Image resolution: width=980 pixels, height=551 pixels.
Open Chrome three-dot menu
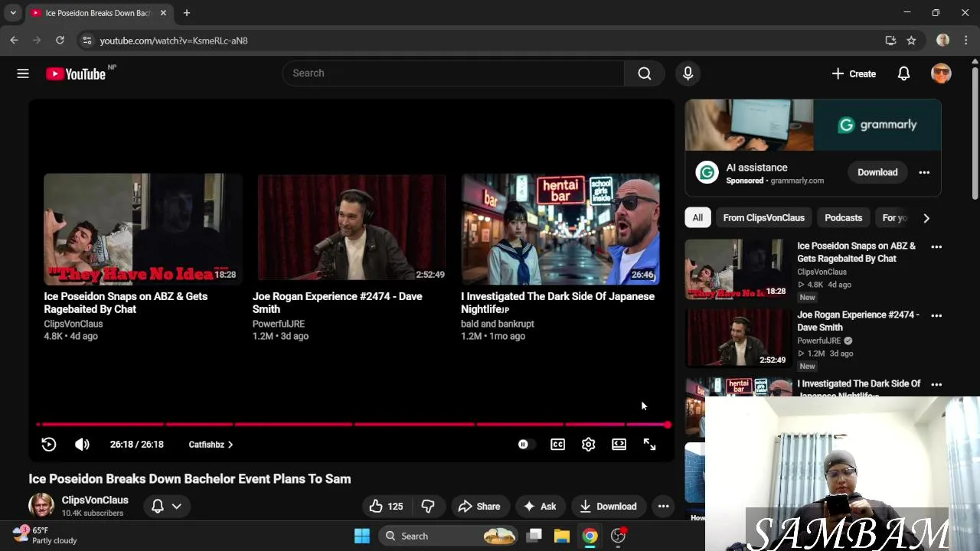tap(966, 41)
